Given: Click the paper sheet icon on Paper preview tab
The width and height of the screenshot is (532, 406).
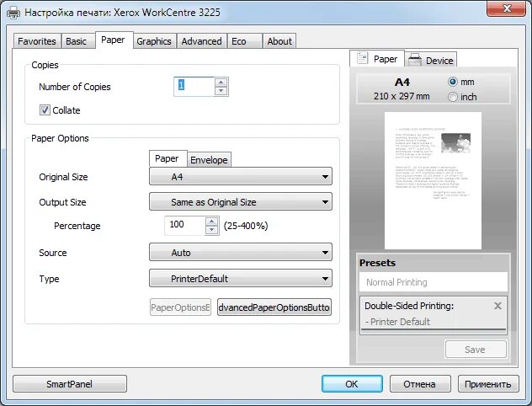Looking at the screenshot, I should pos(362,58).
